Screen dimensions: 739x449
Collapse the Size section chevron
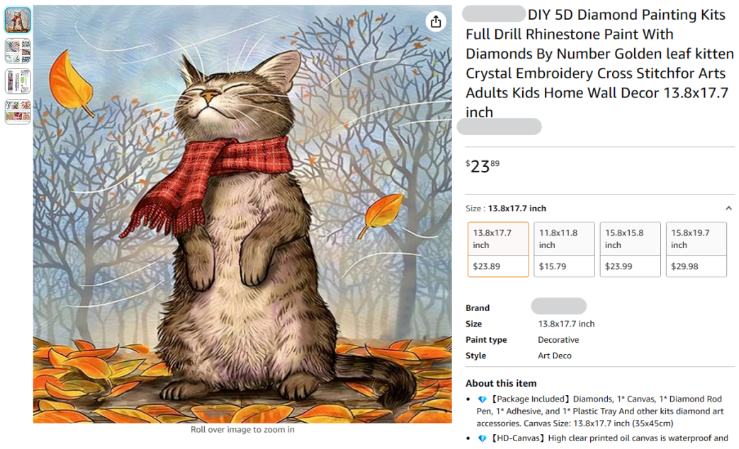729,208
